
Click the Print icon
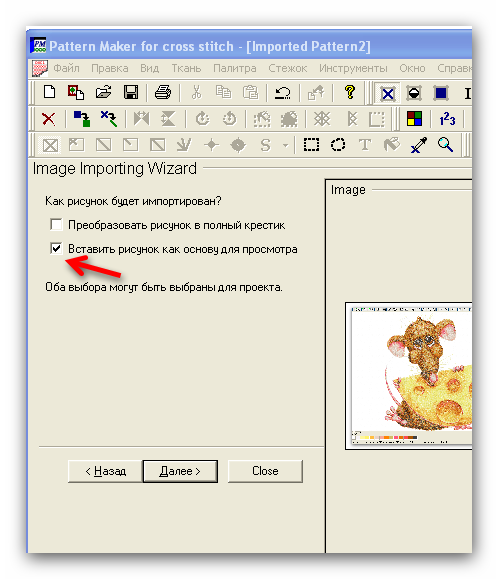point(163,92)
